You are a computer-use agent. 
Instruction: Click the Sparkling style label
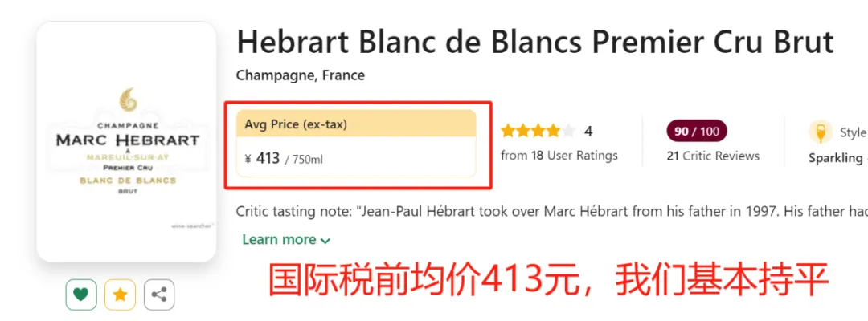point(837,158)
